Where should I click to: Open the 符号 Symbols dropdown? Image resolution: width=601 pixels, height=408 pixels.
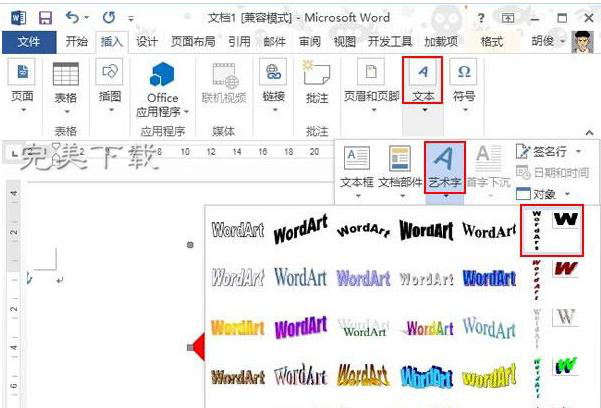(464, 85)
